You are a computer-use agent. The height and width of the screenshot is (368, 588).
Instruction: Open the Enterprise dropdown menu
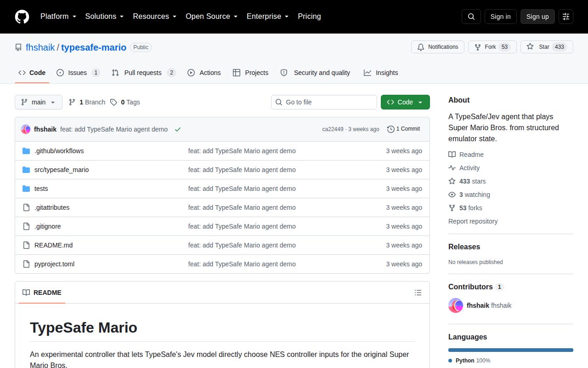click(268, 17)
